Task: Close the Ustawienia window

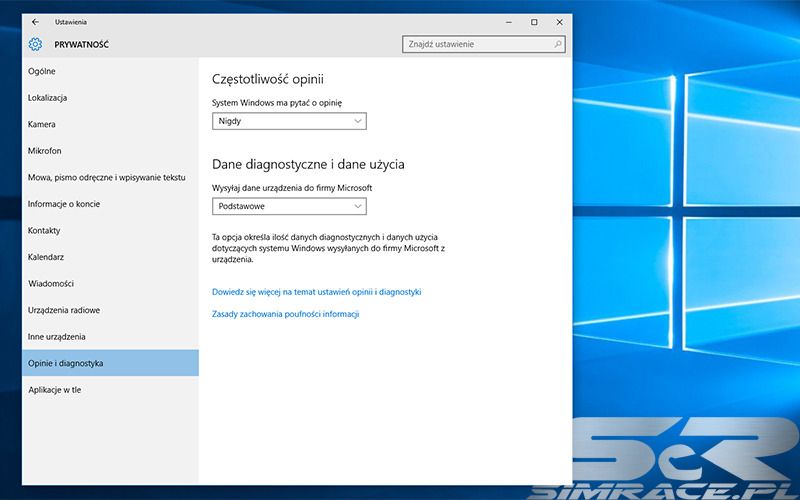Action: (559, 21)
